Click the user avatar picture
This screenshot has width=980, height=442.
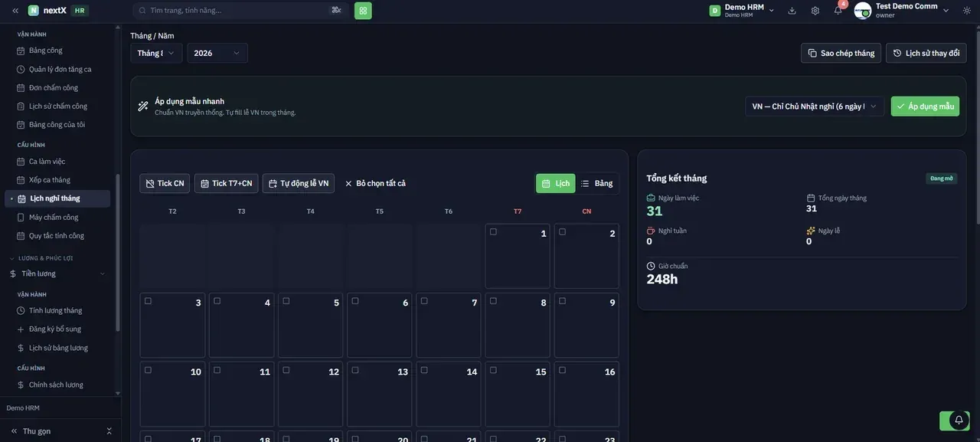tap(863, 11)
